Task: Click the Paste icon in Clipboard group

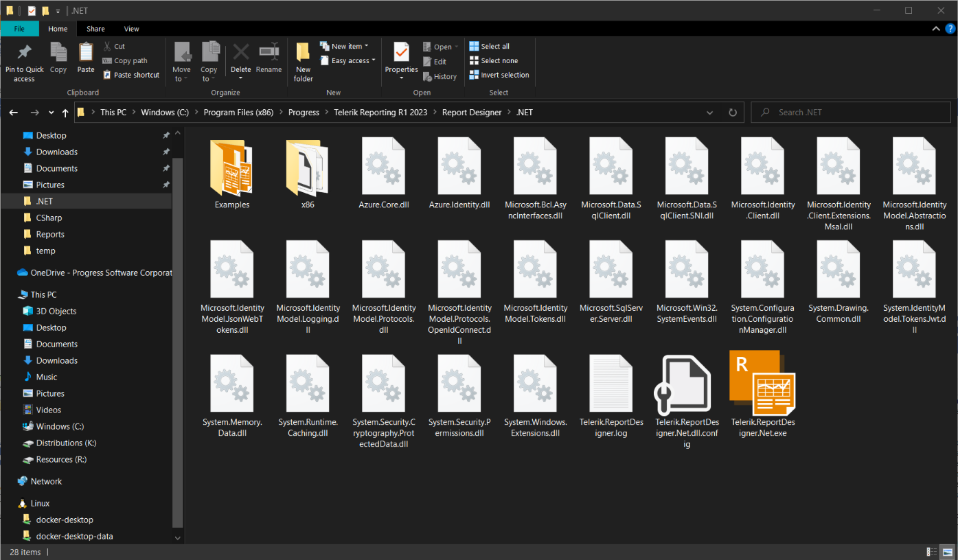Action: [x=86, y=54]
